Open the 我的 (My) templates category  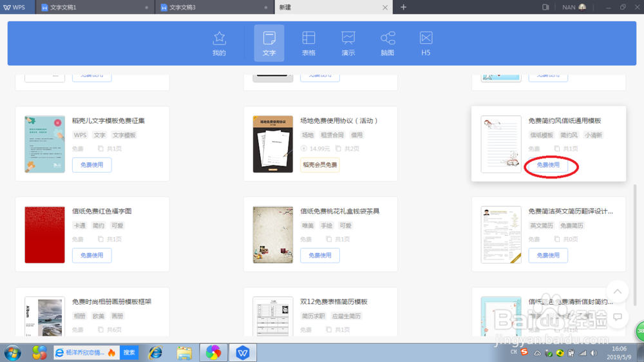pyautogui.click(x=219, y=44)
